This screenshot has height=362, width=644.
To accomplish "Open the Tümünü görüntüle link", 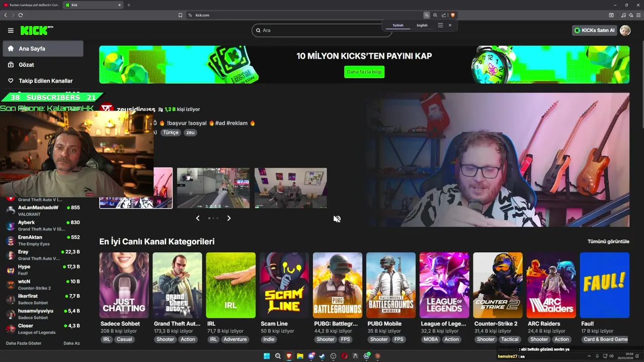I will pyautogui.click(x=608, y=241).
